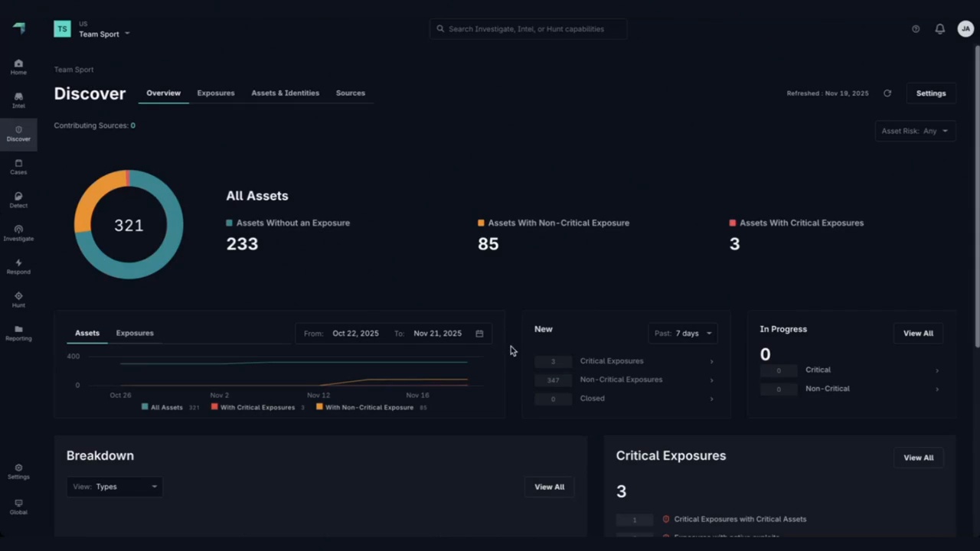The height and width of the screenshot is (551, 980).
Task: Click the To date Nov 21, 2025 field
Action: coord(437,334)
